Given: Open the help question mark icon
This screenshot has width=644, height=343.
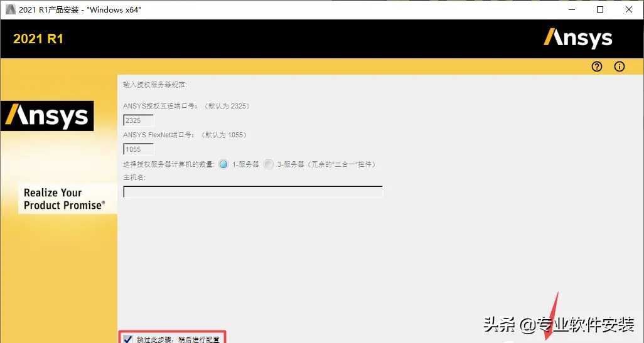Looking at the screenshot, I should coord(597,66).
